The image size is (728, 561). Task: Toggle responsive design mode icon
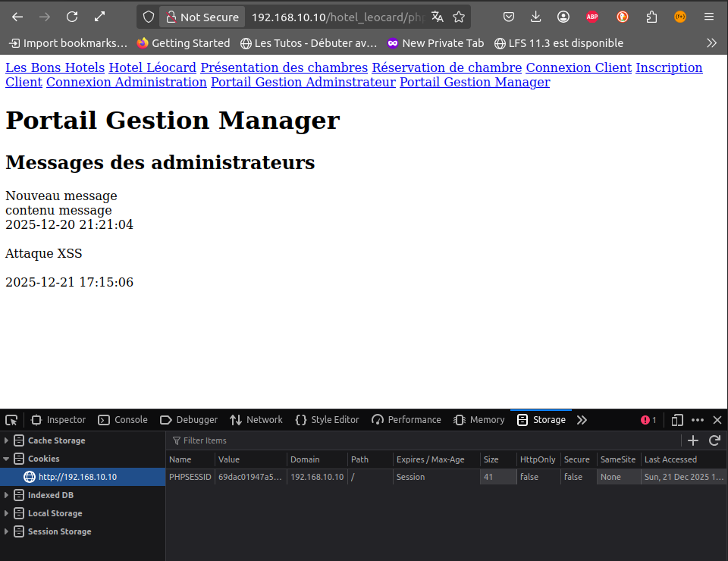click(677, 420)
